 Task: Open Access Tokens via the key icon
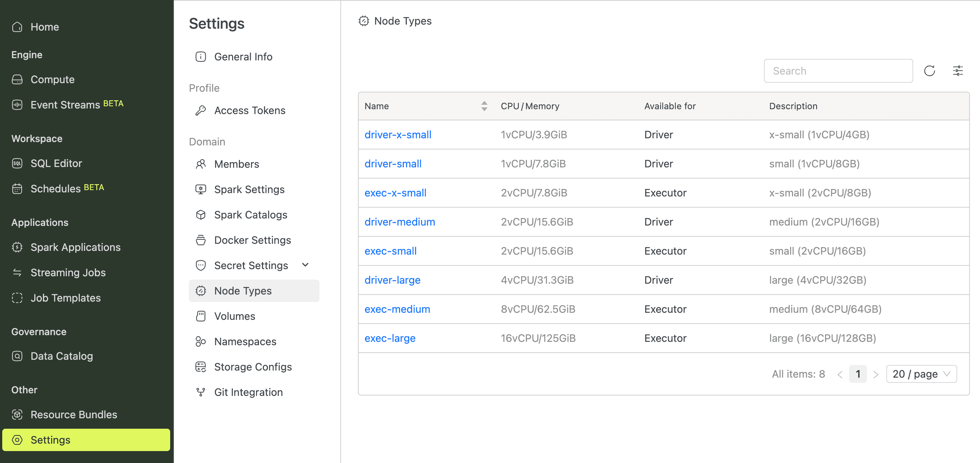pyautogui.click(x=201, y=110)
